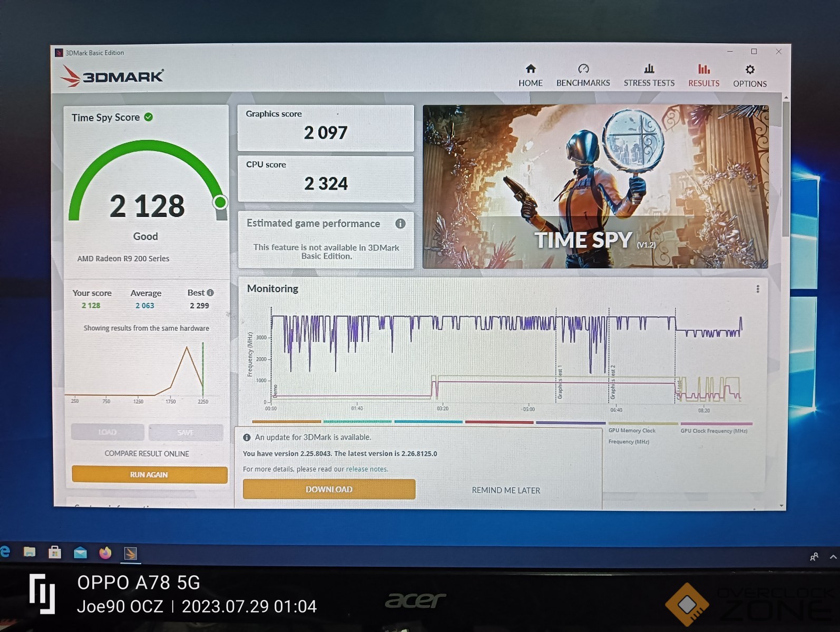Image resolution: width=840 pixels, height=632 pixels.
Task: Click the Best score info icon
Action: 210,293
